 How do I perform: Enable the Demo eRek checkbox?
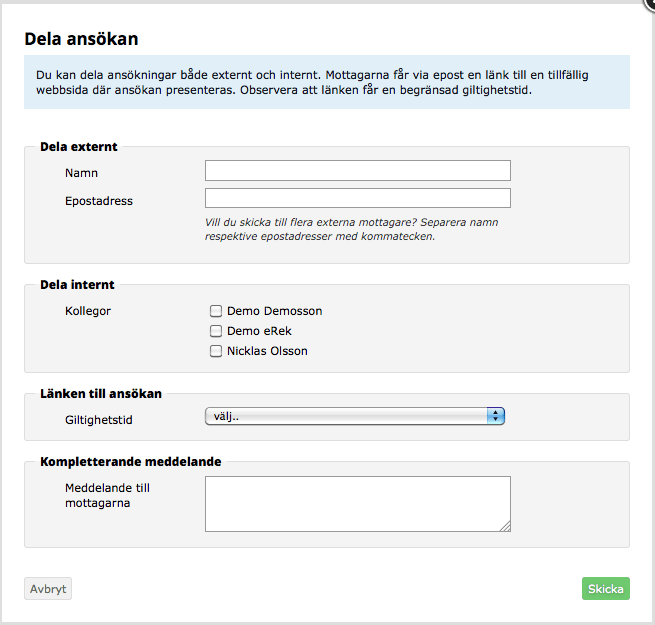[216, 331]
